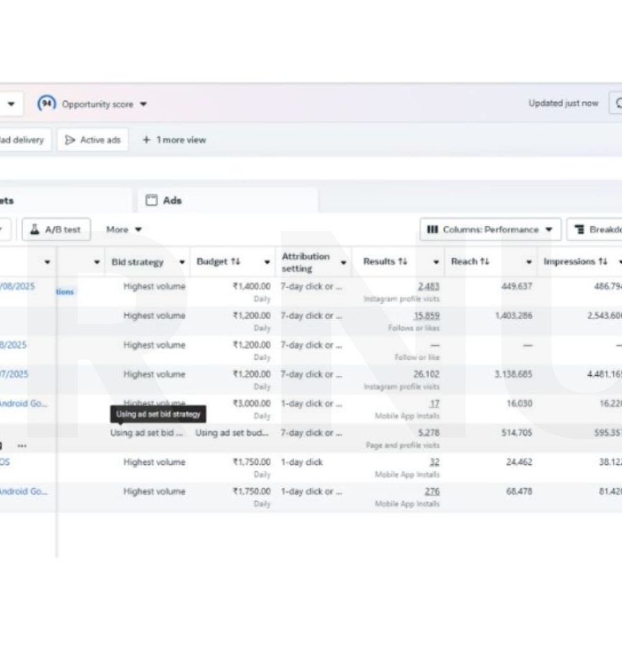This screenshot has width=622, height=672.
Task: Click the 'Using ad set bud...' budget cell
Action: point(232,433)
